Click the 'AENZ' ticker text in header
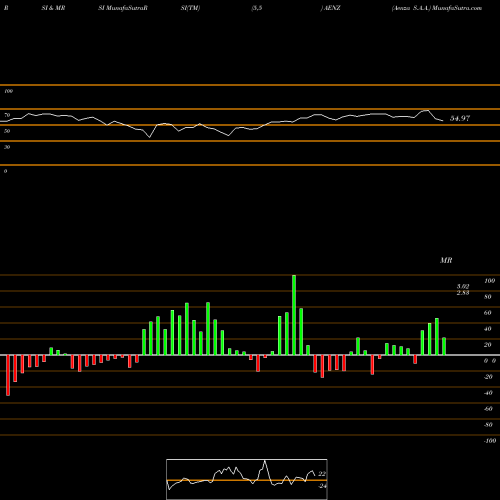 pyautogui.click(x=332, y=8)
